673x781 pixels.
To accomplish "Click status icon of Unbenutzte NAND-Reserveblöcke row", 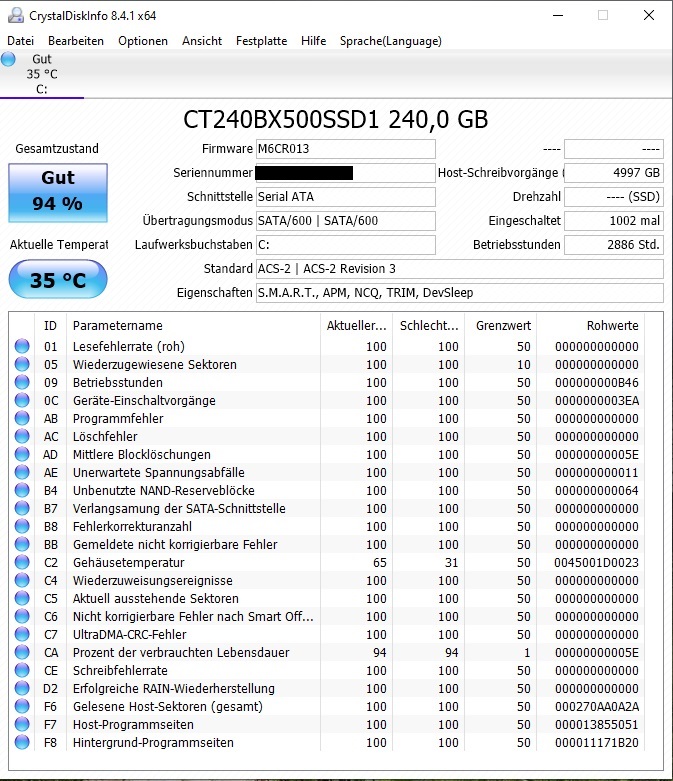I will click(22, 490).
